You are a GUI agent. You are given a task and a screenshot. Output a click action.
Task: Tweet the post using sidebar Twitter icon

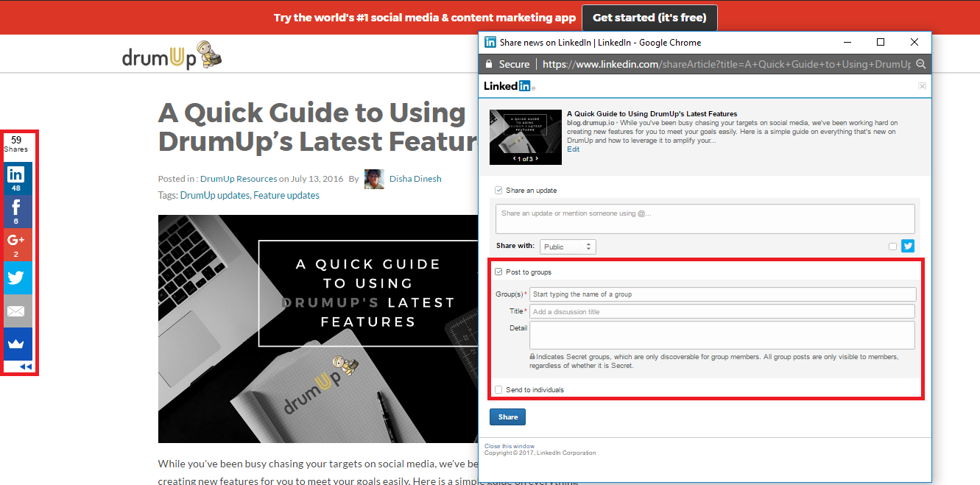click(16, 278)
